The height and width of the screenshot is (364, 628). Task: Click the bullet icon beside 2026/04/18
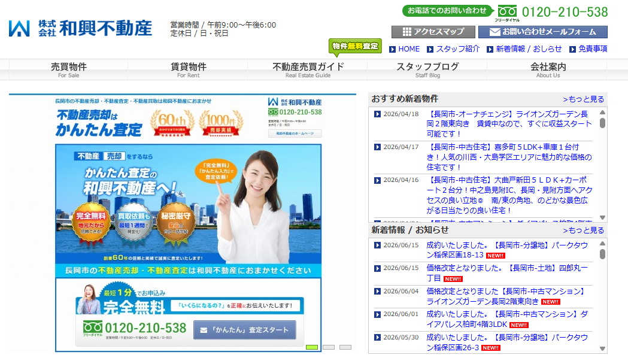point(377,114)
